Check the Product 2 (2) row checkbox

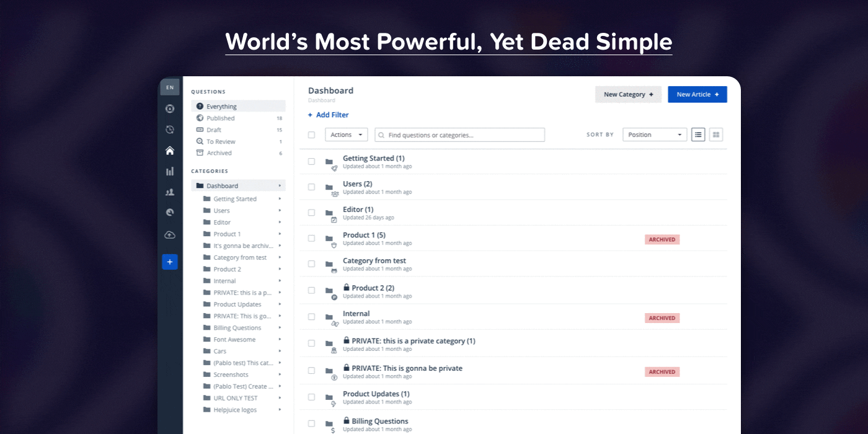click(x=311, y=290)
